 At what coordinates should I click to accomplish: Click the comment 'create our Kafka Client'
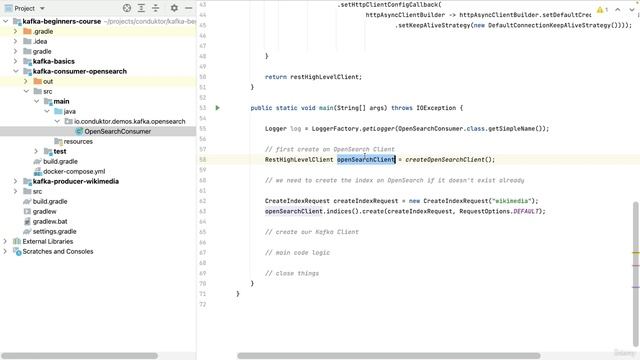pos(311,232)
